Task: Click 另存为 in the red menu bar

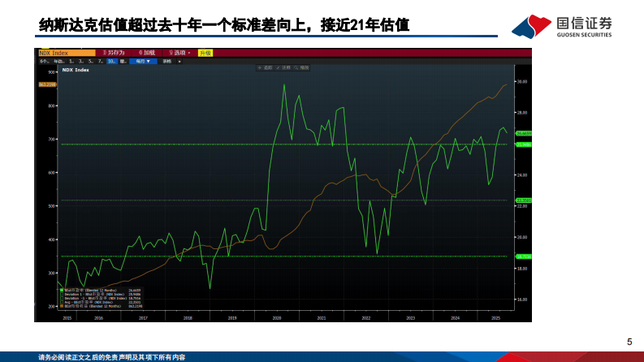Action: [113, 53]
